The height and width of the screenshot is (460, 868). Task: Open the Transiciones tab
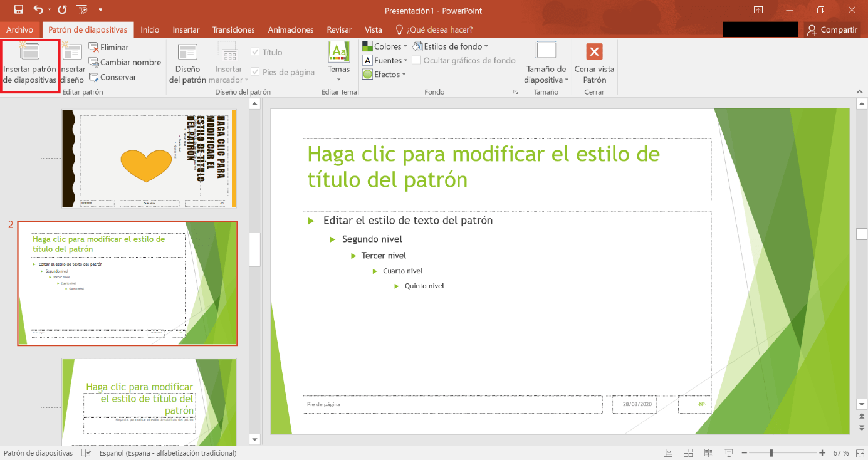coord(234,29)
